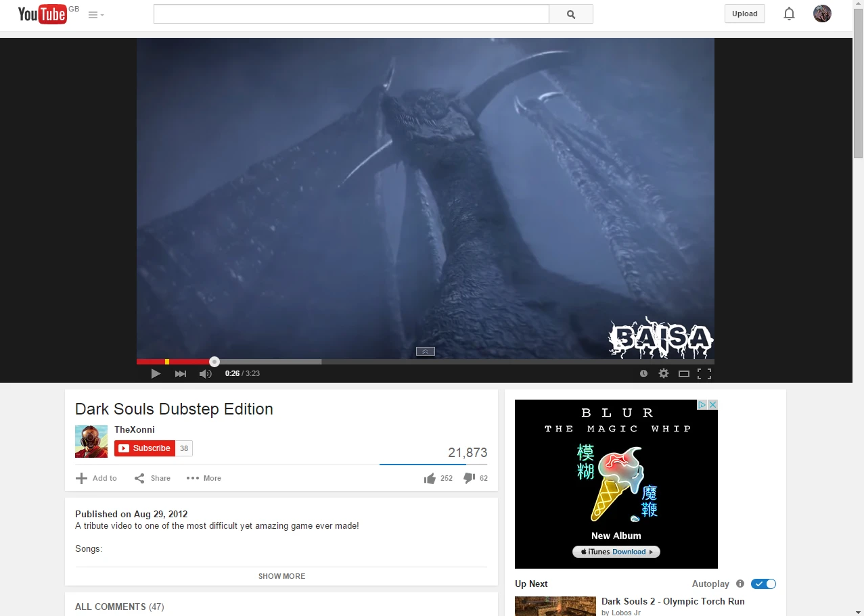Skip to the next video
The height and width of the screenshot is (616, 864).
pos(181,373)
